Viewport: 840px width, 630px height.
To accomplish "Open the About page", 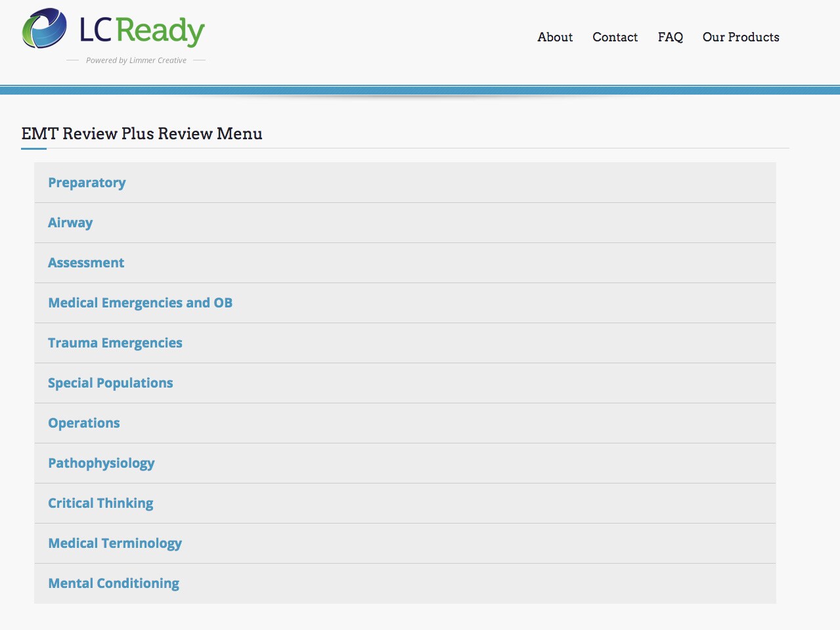I will [x=555, y=37].
